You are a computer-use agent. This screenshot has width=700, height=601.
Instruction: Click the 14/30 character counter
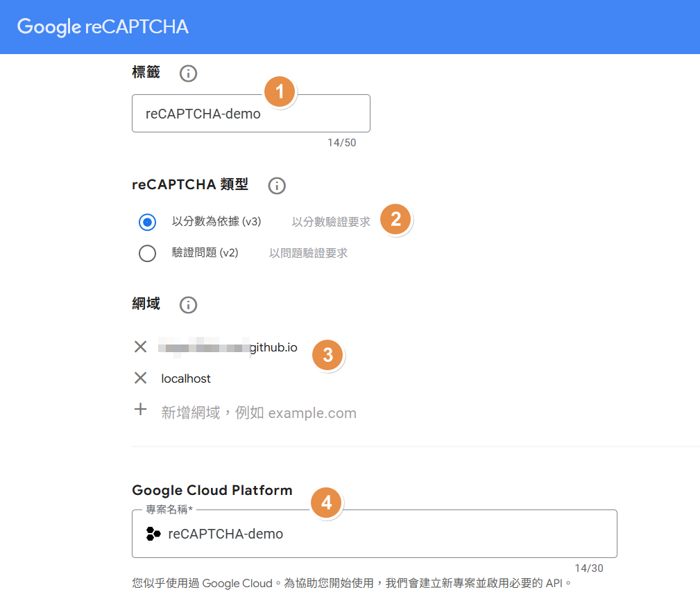click(589, 568)
